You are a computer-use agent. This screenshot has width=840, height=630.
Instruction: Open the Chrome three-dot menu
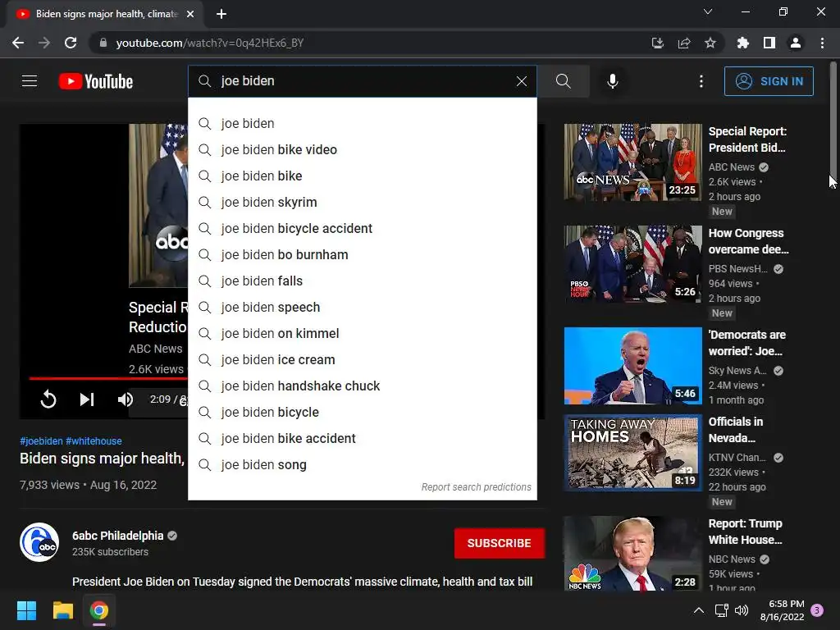click(822, 43)
